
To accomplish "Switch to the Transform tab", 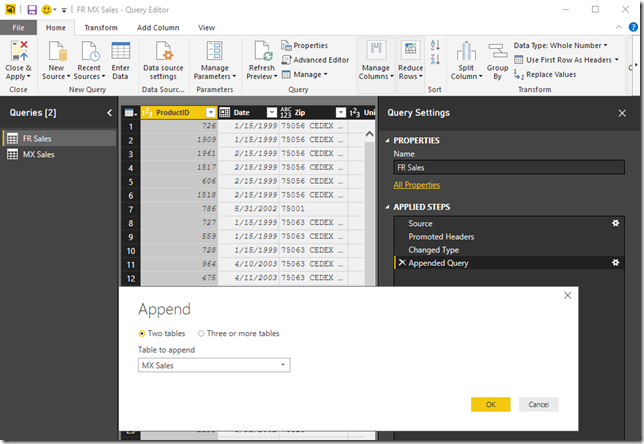I will click(x=100, y=28).
